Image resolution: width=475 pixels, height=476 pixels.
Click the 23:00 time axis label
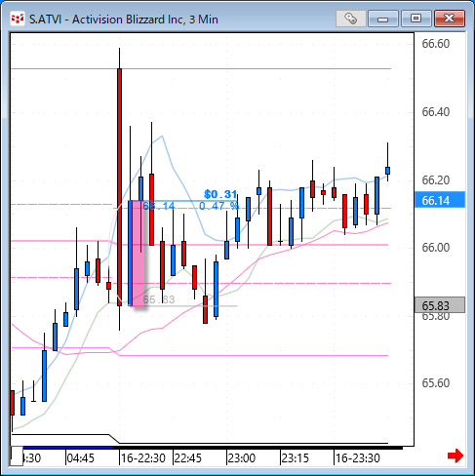pyautogui.click(x=242, y=458)
